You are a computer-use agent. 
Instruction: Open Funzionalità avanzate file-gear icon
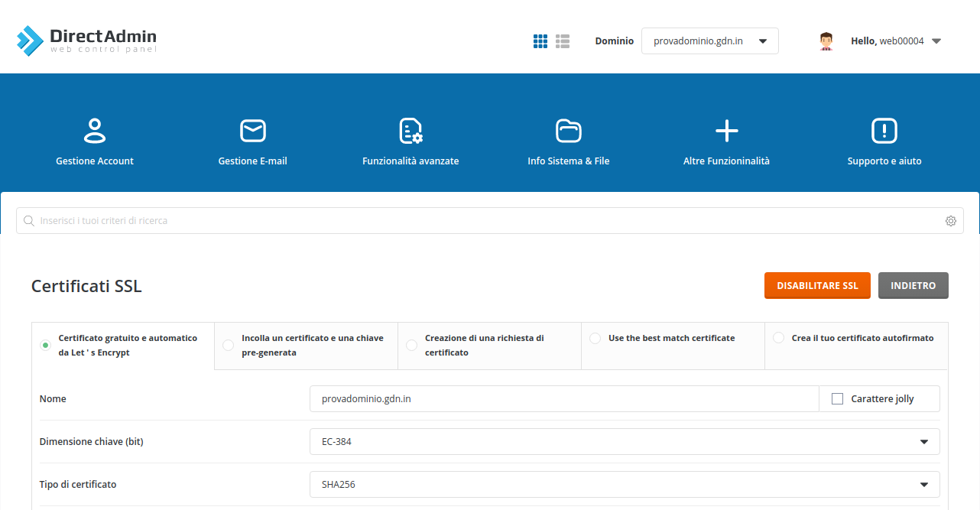click(410, 131)
